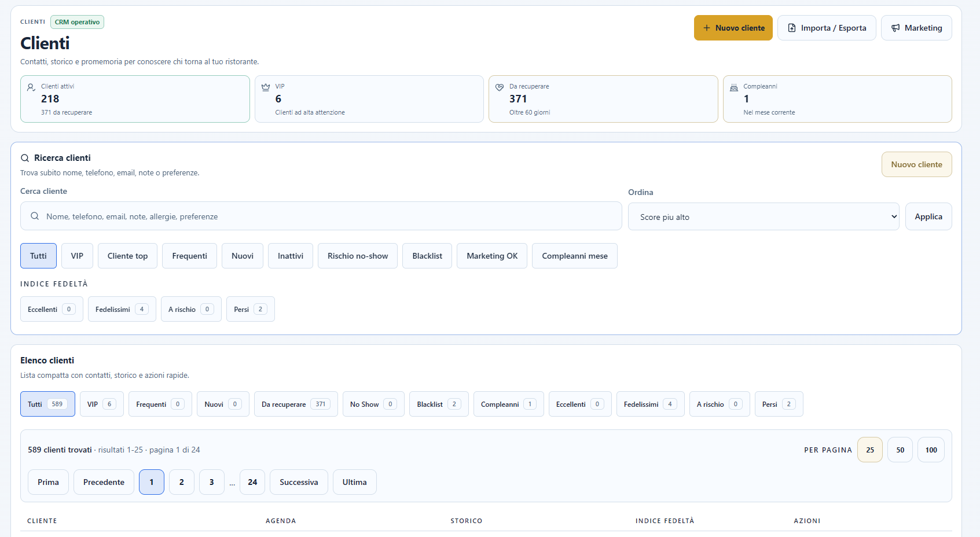Enable the Inattivi filter chip
The image size is (980, 537).
click(x=291, y=256)
